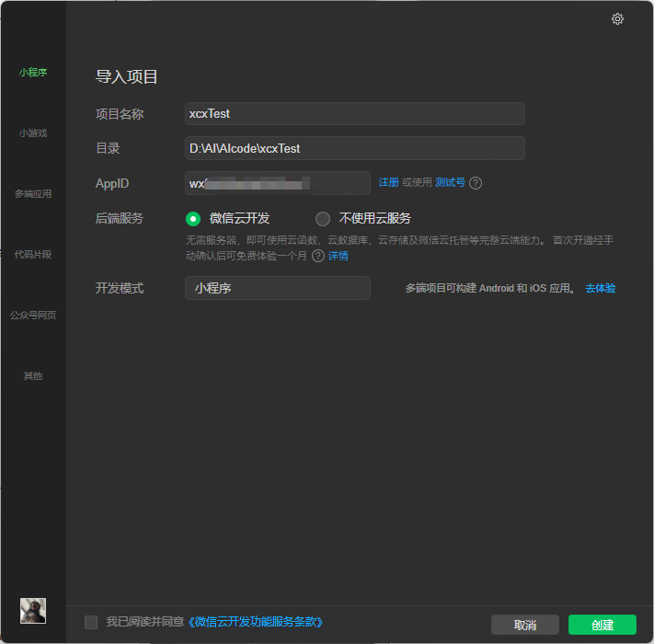Switch to the 多端应用 sidebar tab
Viewport: 654px width, 644px height.
click(33, 193)
